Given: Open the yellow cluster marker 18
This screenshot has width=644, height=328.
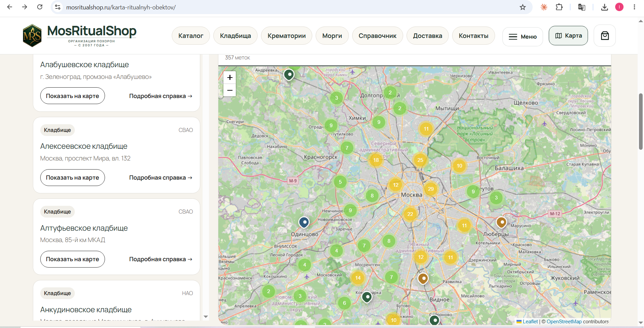Looking at the screenshot, I should [376, 160].
